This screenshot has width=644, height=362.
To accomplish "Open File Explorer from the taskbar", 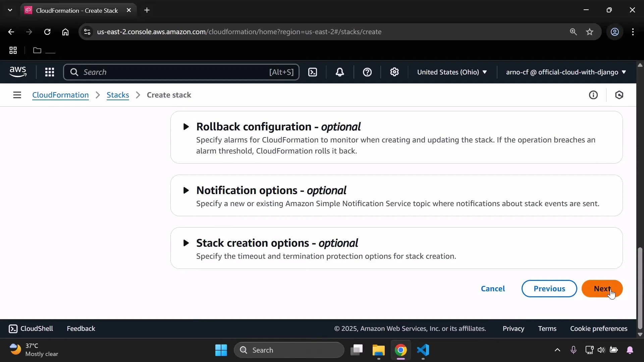I will (x=379, y=350).
